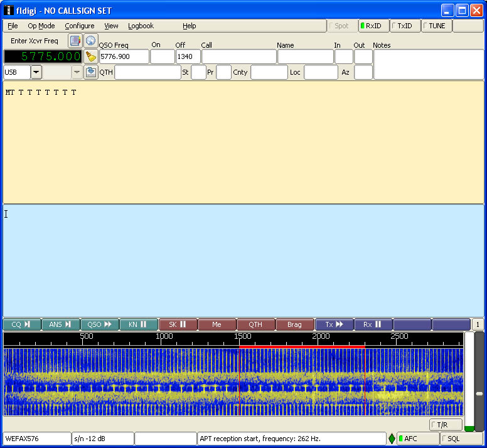Clear QSO fields with the broom icon
This screenshot has height=448, width=487.
tap(91, 56)
